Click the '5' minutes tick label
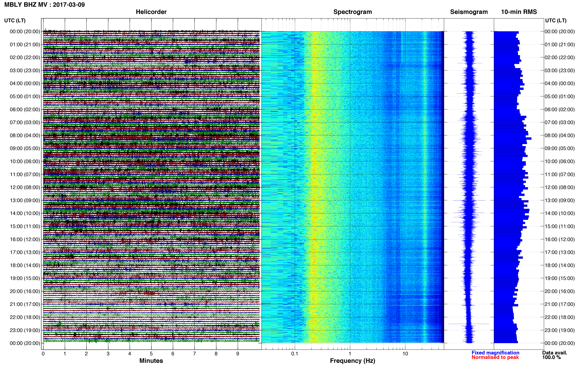This screenshot has height=368, width=588. (151, 354)
